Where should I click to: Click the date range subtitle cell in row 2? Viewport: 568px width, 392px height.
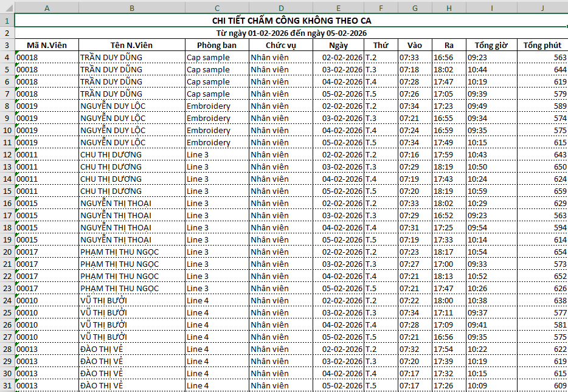pos(291,33)
